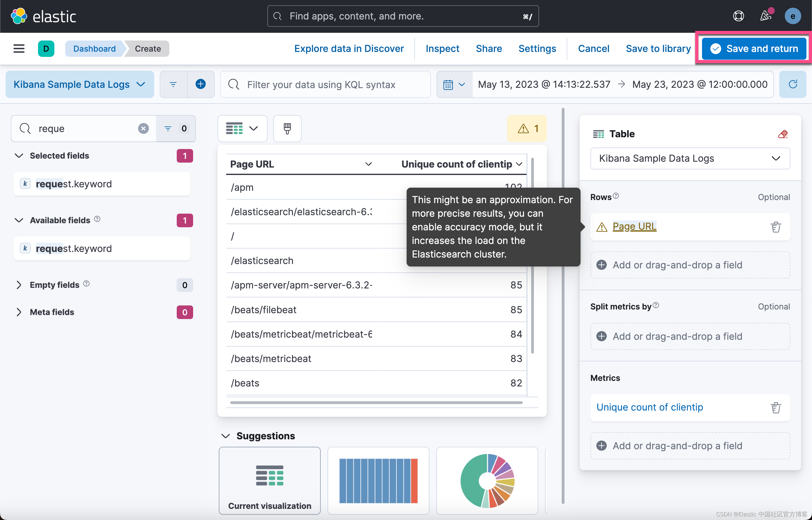
Task: Reset the Table layer with eraser icon
Action: [x=783, y=134]
